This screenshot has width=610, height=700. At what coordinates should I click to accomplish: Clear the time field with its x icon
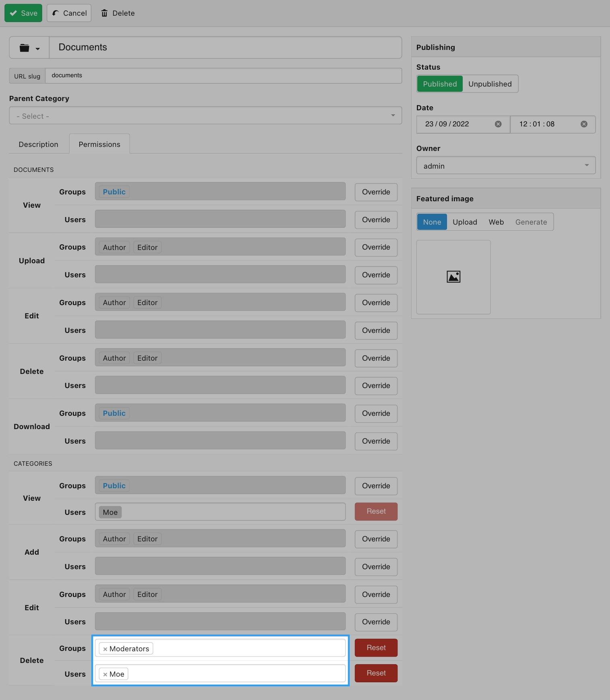pos(584,124)
